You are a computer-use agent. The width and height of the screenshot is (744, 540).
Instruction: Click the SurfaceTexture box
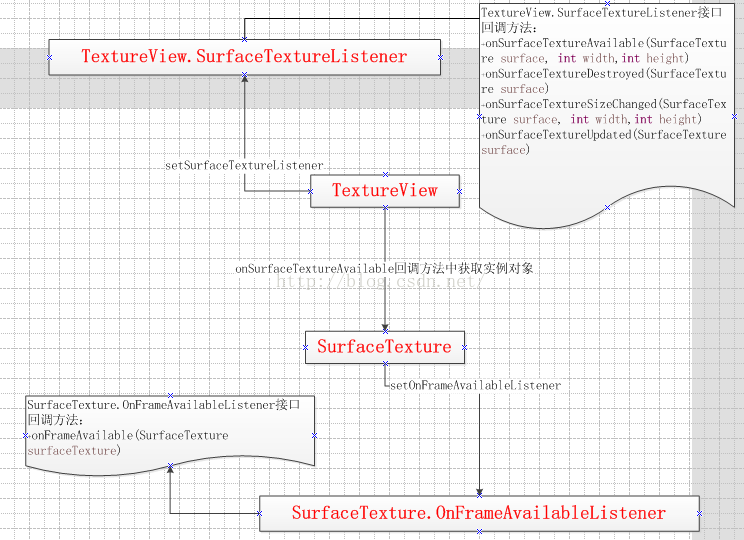pyautogui.click(x=385, y=347)
